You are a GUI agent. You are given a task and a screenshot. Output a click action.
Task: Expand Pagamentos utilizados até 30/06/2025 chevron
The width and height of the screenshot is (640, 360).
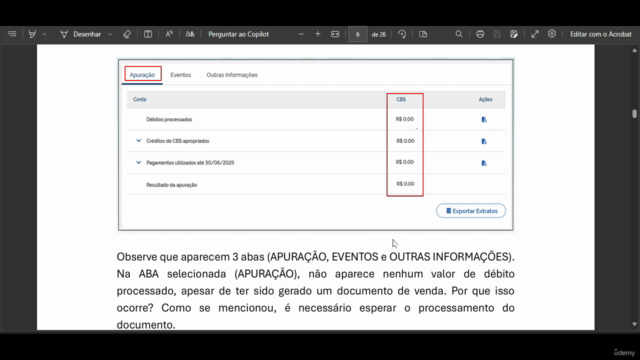click(x=138, y=162)
